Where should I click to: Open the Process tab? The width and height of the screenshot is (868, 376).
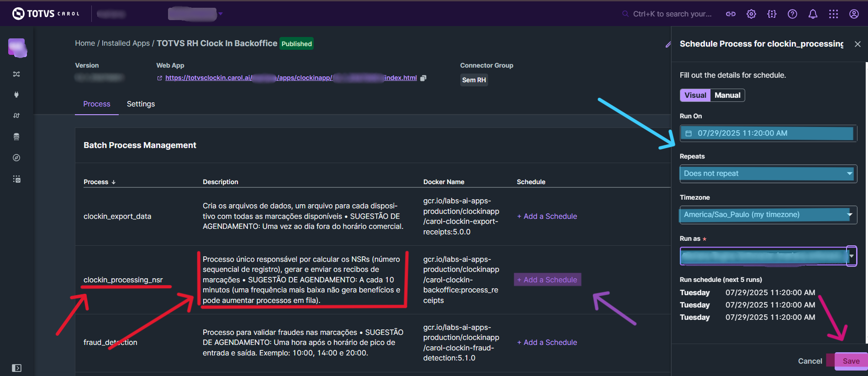(x=97, y=104)
